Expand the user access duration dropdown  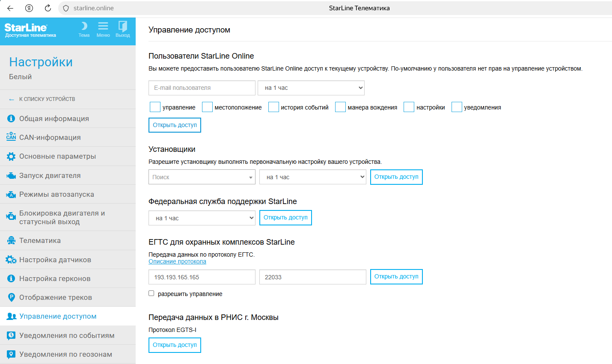[311, 88]
